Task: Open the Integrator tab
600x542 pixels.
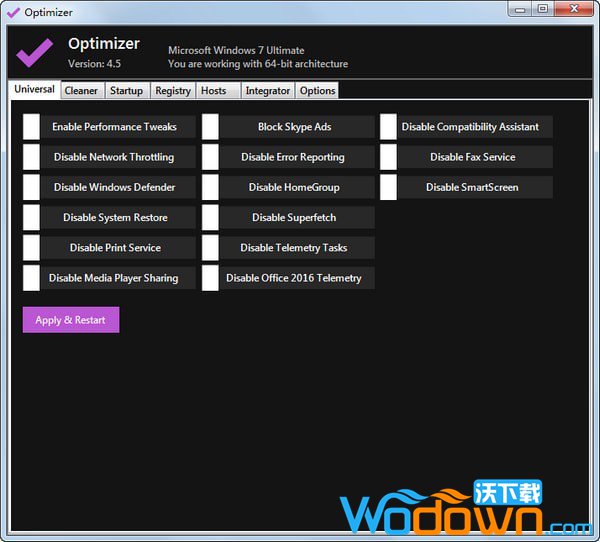Action: point(268,91)
